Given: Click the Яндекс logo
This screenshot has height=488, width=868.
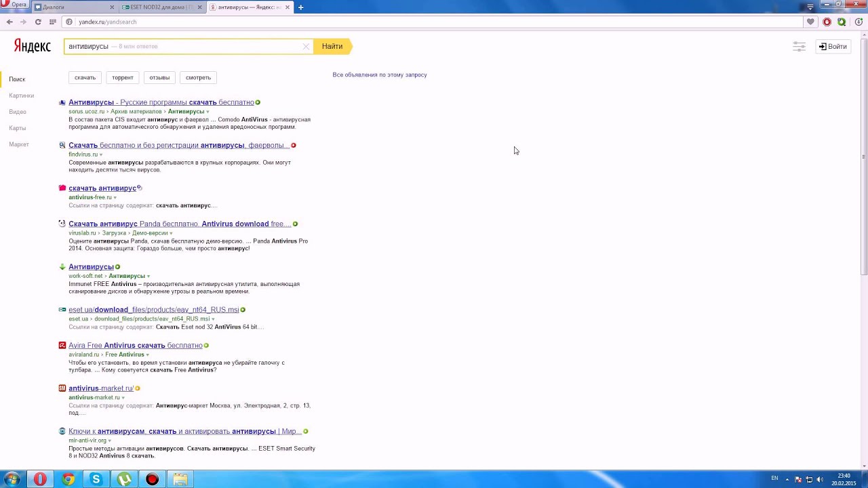Looking at the screenshot, I should pyautogui.click(x=33, y=46).
